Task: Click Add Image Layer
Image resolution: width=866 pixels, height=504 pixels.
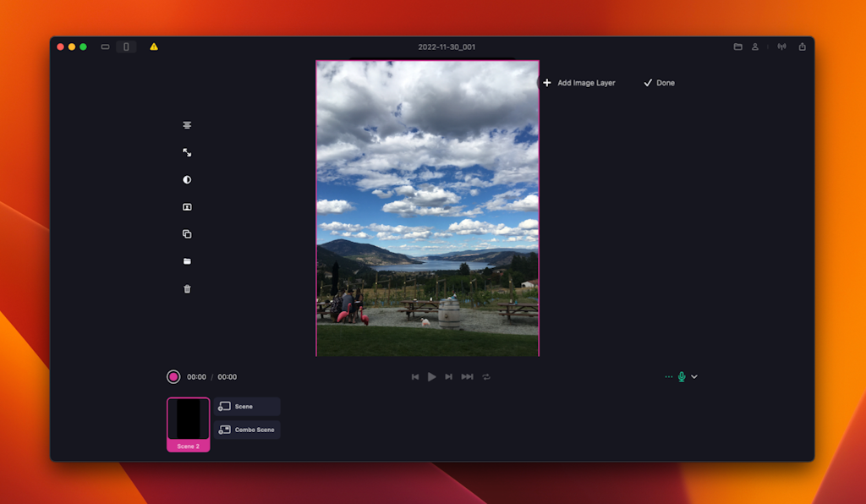Action: tap(579, 83)
